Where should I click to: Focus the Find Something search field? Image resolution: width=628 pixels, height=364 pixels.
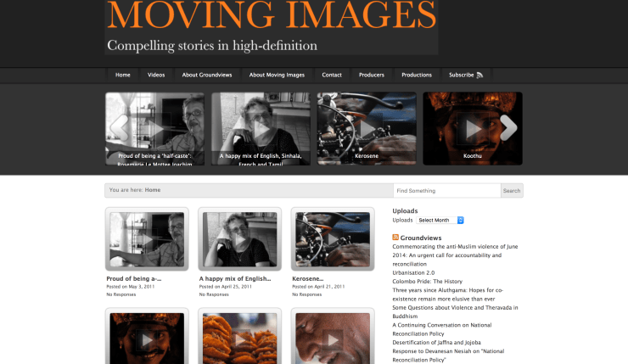(x=447, y=191)
